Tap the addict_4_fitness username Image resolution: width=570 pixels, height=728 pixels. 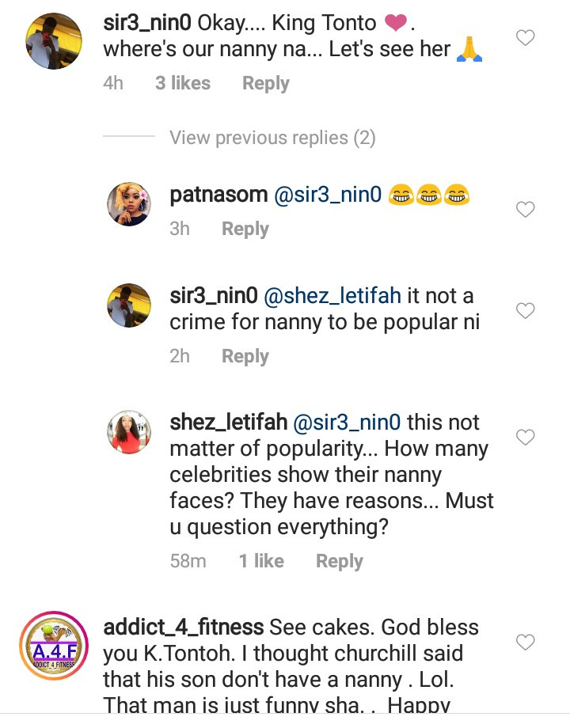click(x=183, y=628)
